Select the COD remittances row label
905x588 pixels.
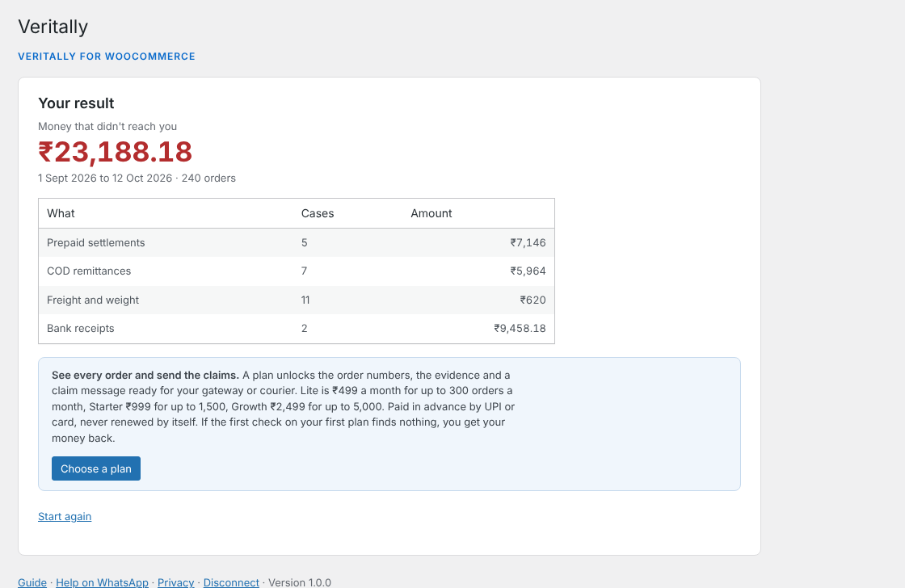coord(89,271)
